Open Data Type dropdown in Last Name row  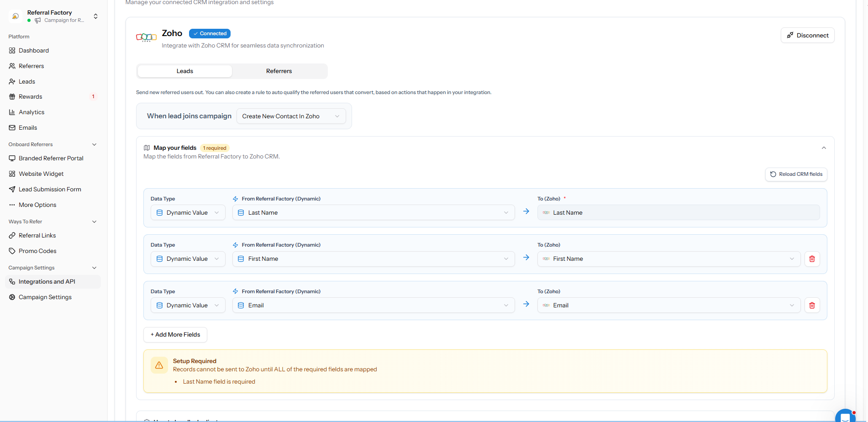pos(188,213)
